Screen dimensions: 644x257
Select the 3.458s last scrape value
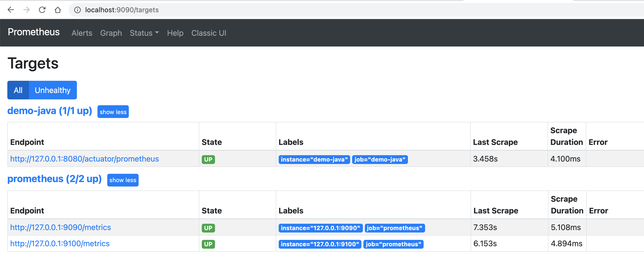485,159
